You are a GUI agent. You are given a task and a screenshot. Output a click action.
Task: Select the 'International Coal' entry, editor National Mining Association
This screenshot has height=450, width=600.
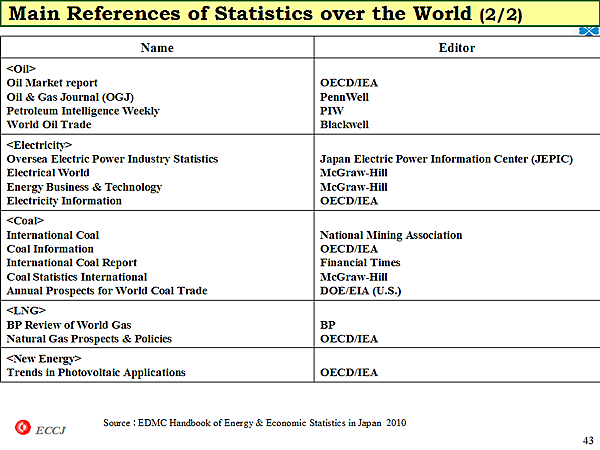53,235
